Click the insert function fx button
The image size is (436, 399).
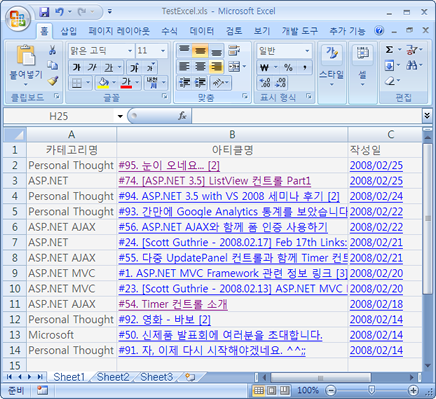182,116
